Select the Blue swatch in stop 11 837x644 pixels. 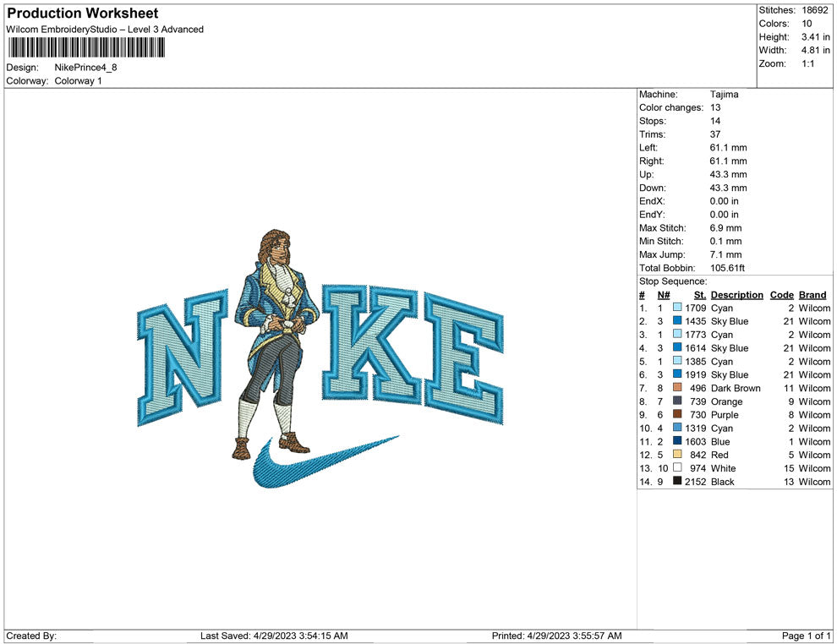click(x=677, y=441)
